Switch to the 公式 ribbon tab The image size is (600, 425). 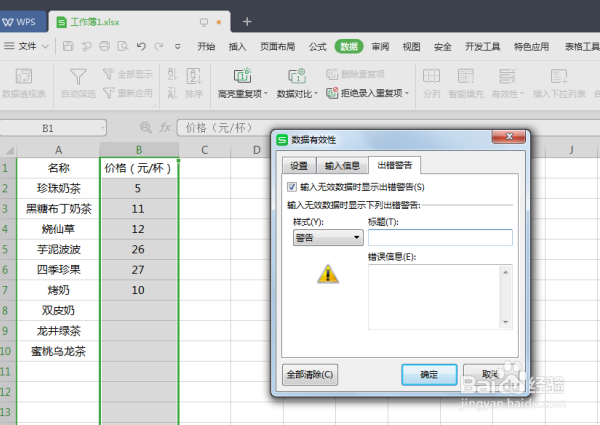(x=318, y=47)
